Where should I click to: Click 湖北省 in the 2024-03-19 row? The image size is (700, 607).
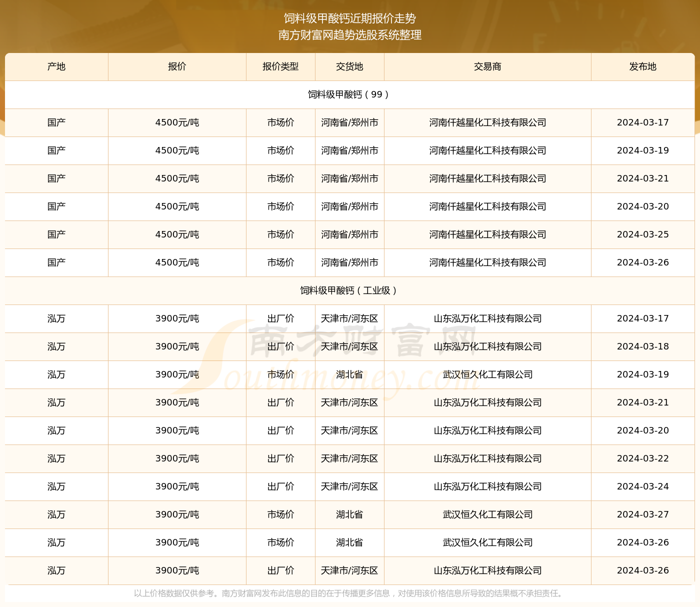(349, 374)
